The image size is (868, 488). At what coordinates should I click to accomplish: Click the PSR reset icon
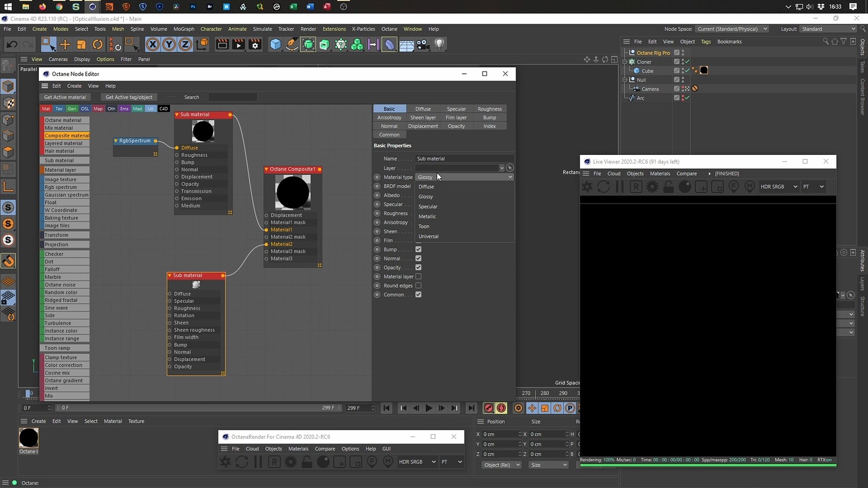(x=115, y=45)
